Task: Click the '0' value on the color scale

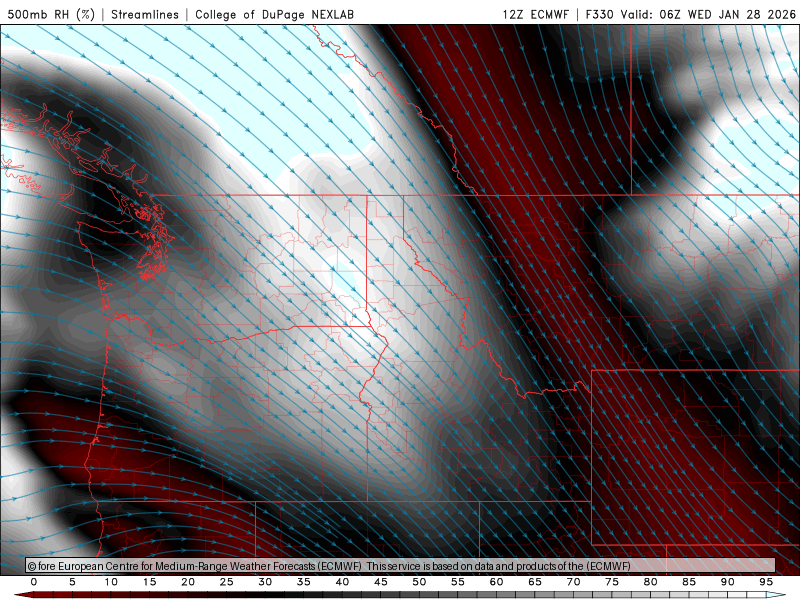Action: point(34,582)
